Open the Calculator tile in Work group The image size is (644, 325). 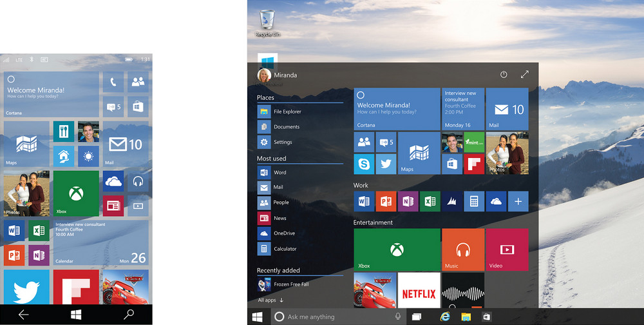pos(474,201)
